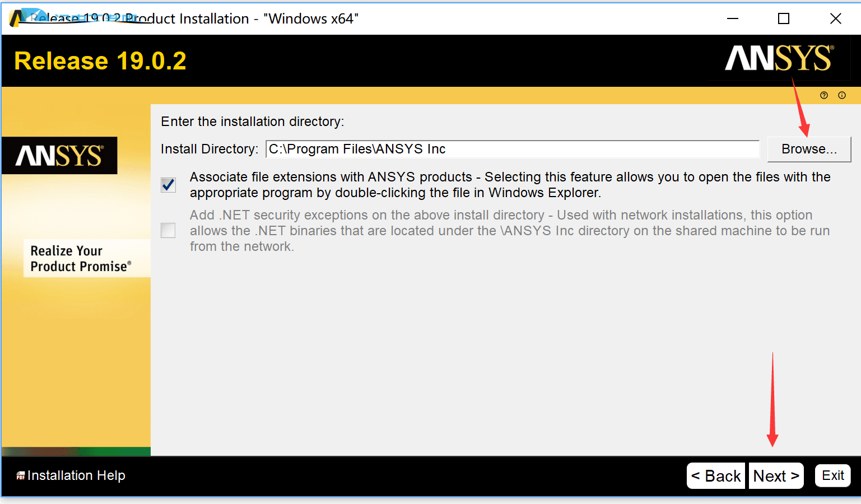Click the Release 19.0.2 heading

[100, 60]
